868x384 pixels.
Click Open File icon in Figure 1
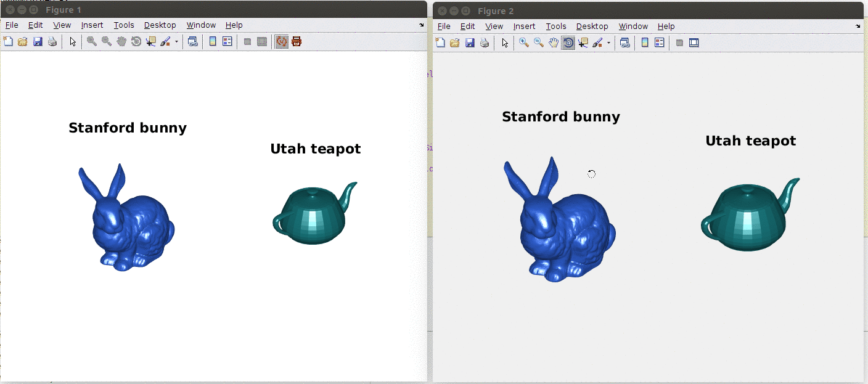tap(23, 42)
